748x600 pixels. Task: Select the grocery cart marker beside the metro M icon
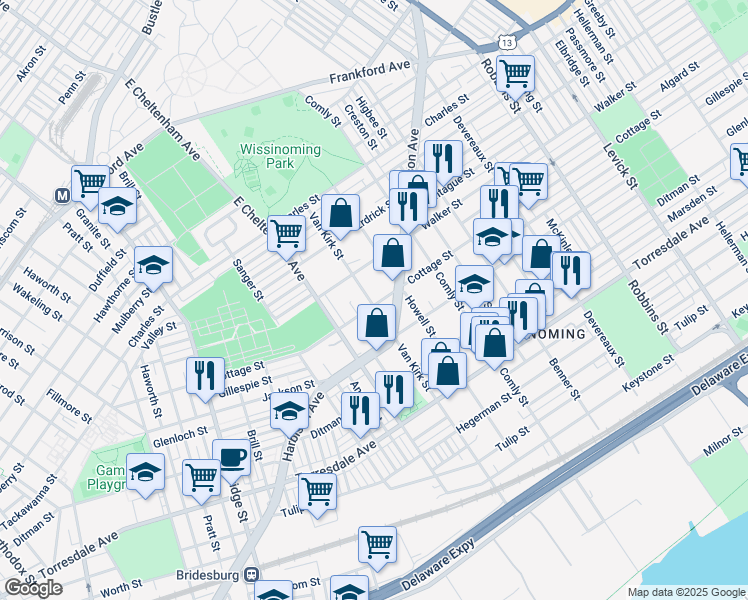91,186
